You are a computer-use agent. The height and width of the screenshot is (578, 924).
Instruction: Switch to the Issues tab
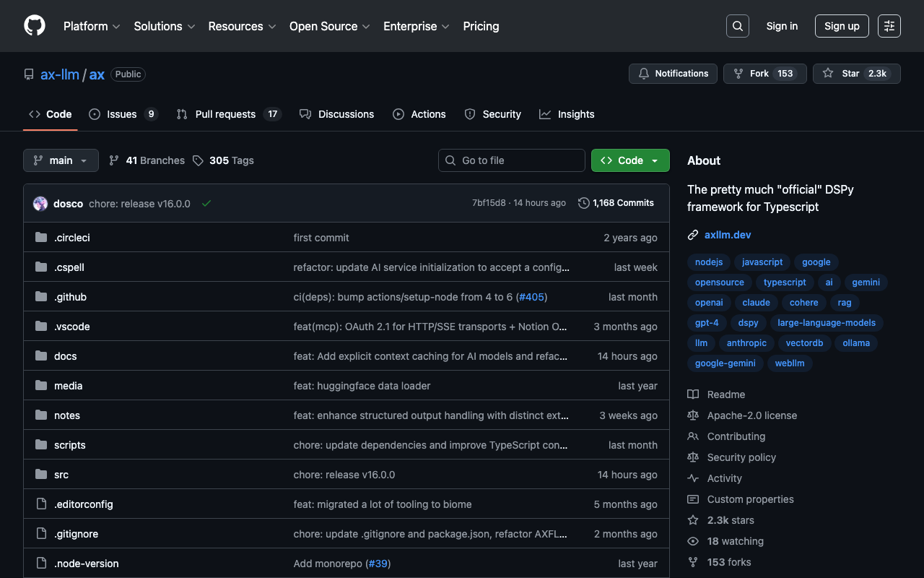coord(123,114)
